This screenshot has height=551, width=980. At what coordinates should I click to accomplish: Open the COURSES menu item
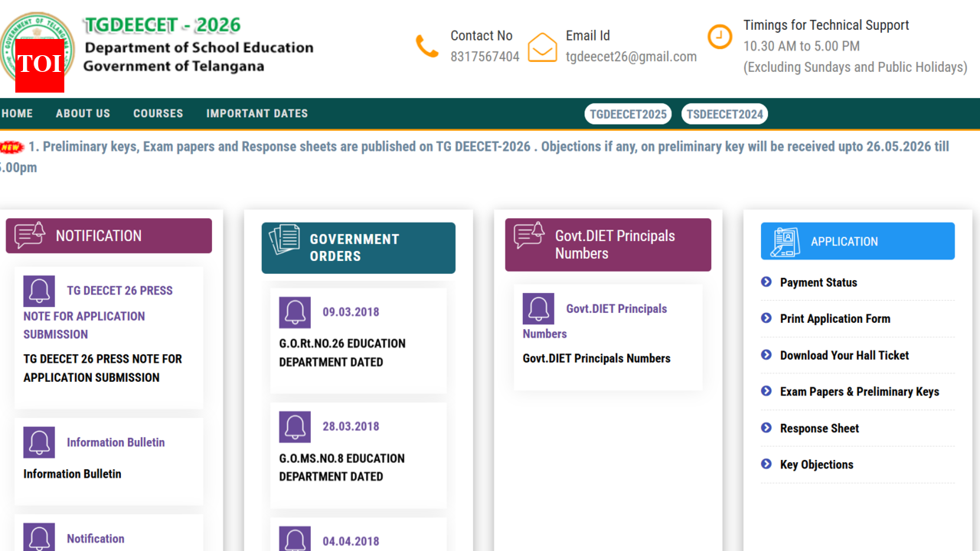[158, 113]
